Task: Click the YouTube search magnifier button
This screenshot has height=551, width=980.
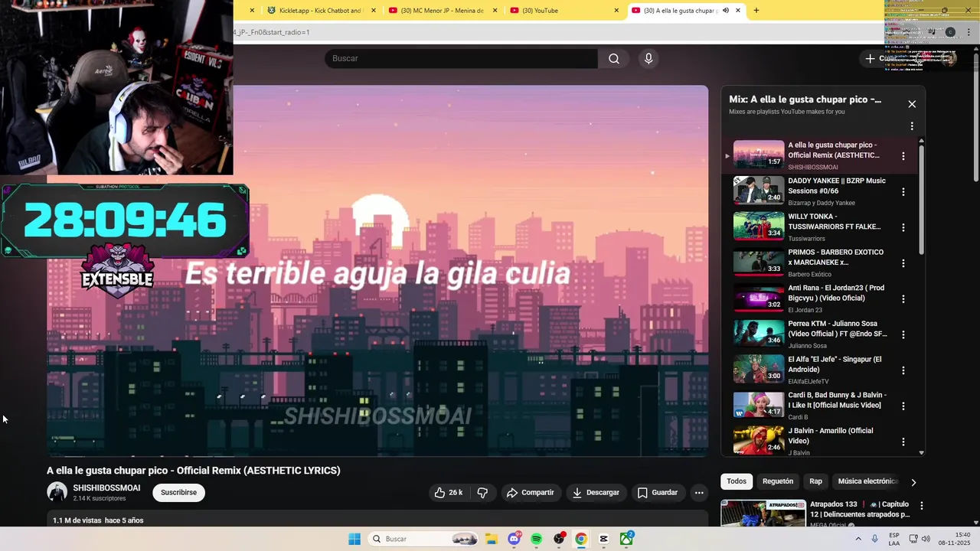Action: click(614, 59)
